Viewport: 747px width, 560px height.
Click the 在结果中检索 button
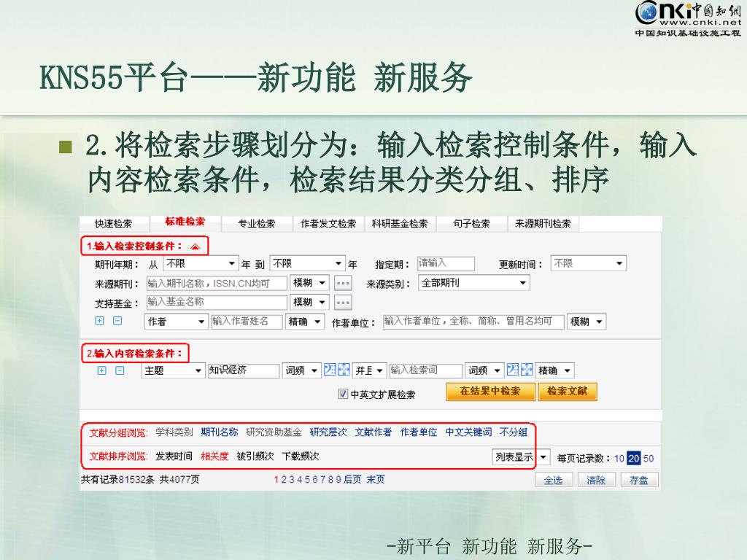tap(491, 392)
